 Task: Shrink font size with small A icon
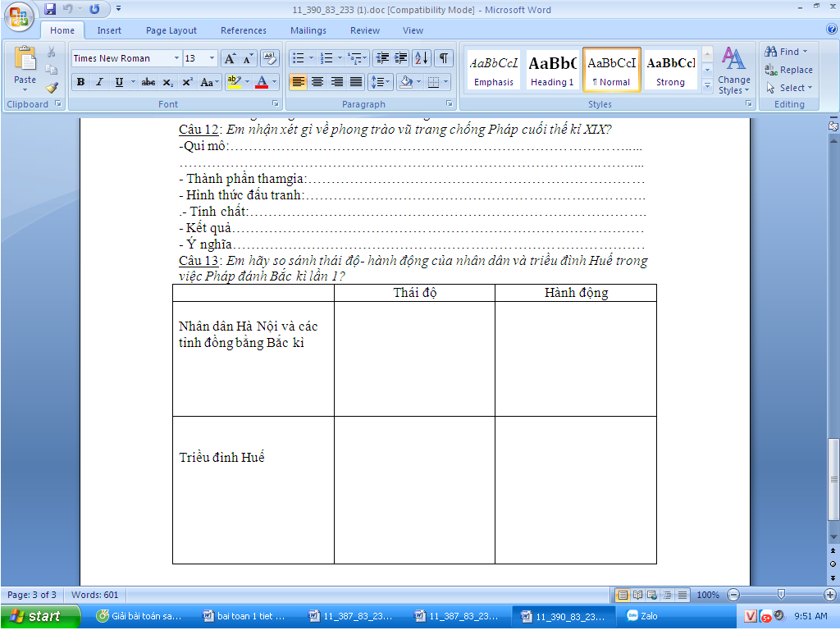point(248,58)
